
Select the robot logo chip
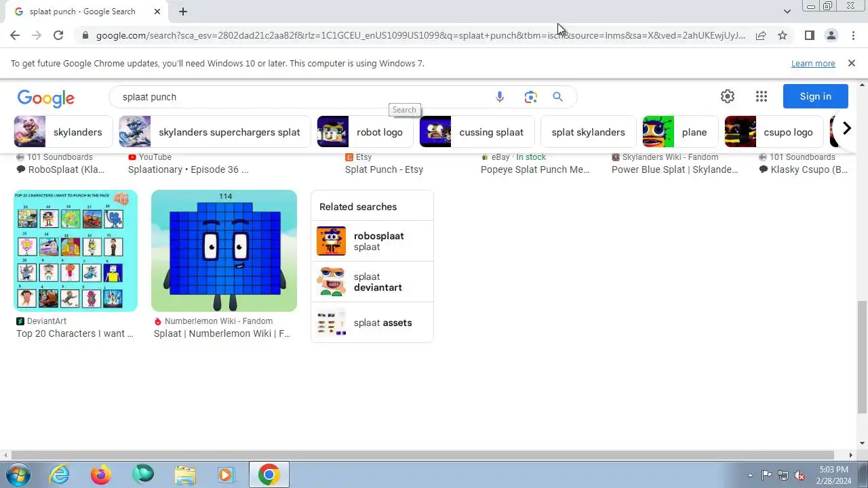click(x=365, y=132)
